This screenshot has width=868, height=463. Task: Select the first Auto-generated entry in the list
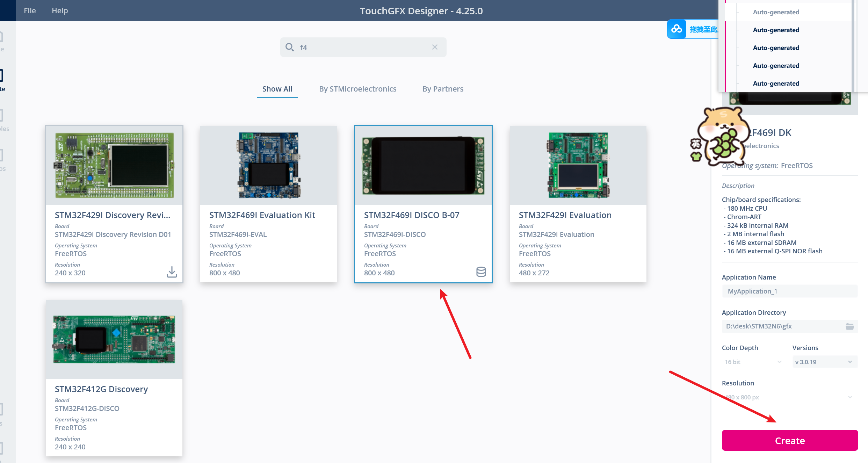[776, 12]
